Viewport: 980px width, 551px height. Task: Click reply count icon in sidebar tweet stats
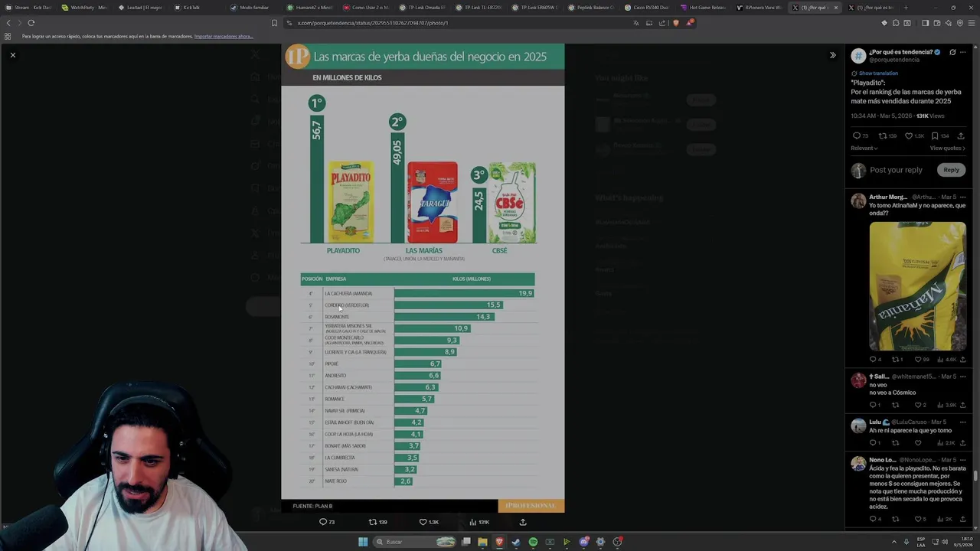pyautogui.click(x=856, y=136)
